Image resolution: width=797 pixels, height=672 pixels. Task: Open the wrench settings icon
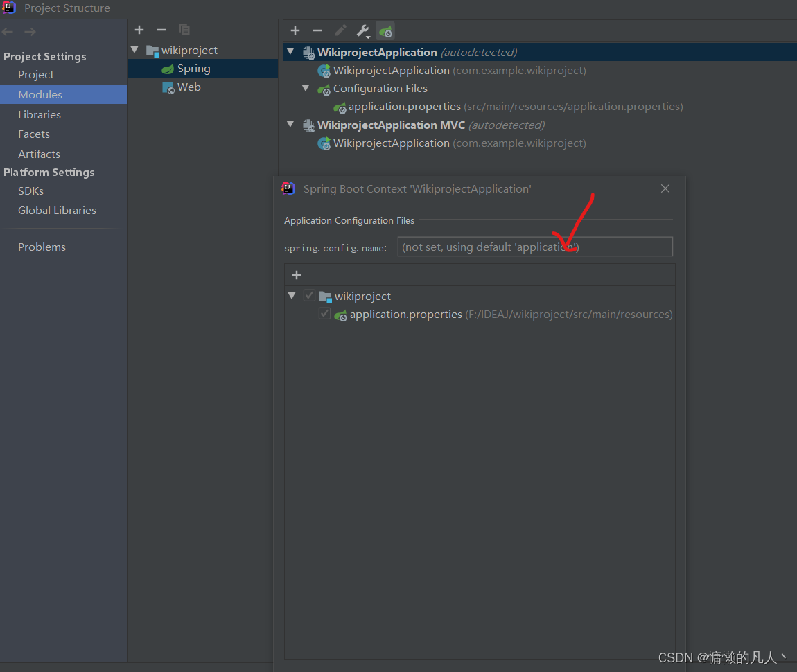pos(363,31)
